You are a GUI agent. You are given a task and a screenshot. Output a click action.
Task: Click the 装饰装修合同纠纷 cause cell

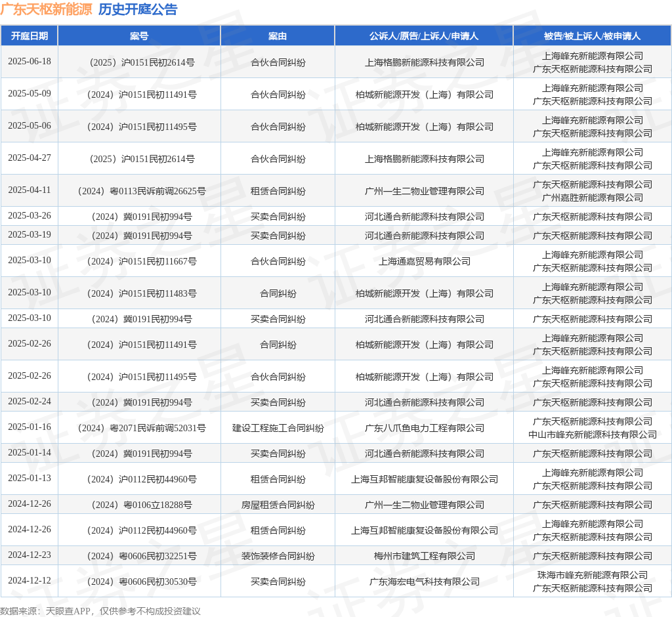(278, 556)
